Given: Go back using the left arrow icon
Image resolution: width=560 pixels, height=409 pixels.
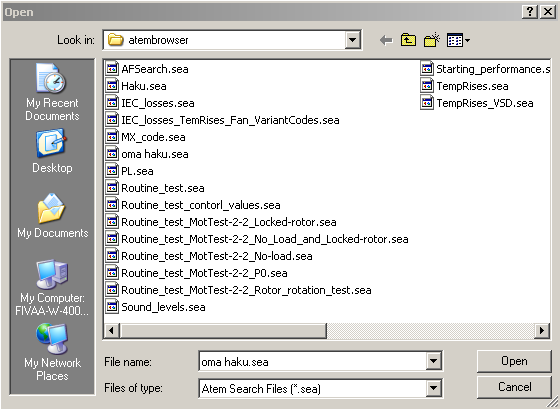Looking at the screenshot, I should pyautogui.click(x=386, y=40).
